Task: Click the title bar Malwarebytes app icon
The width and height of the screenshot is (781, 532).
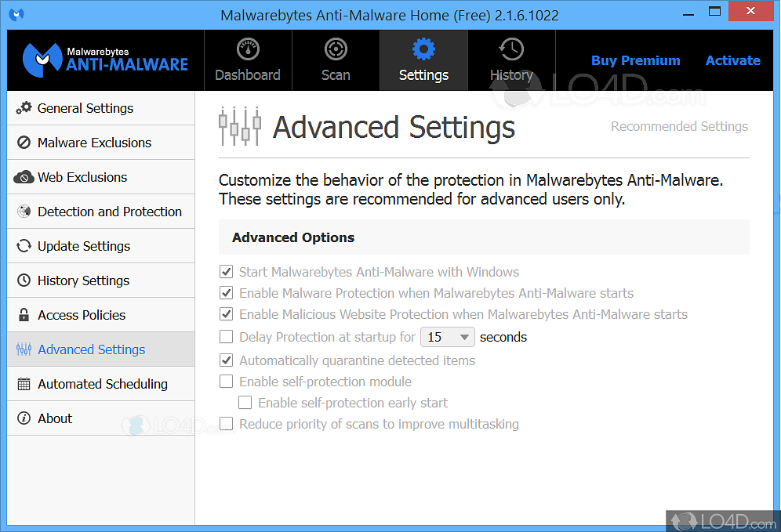Action: point(16,14)
